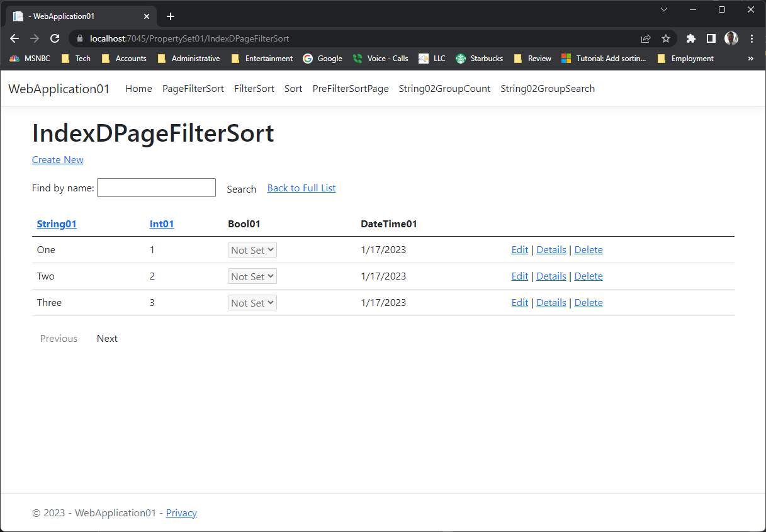Open the profile avatar menu
This screenshot has height=532, width=766.
731,38
